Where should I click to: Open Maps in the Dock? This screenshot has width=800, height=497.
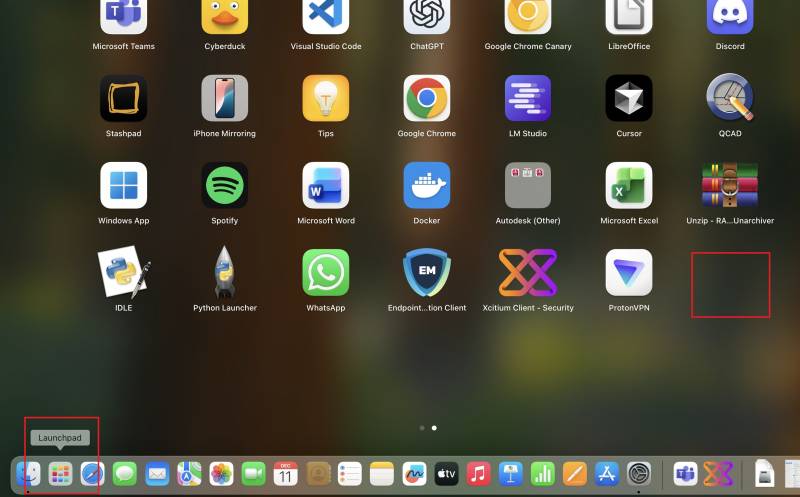coord(189,474)
